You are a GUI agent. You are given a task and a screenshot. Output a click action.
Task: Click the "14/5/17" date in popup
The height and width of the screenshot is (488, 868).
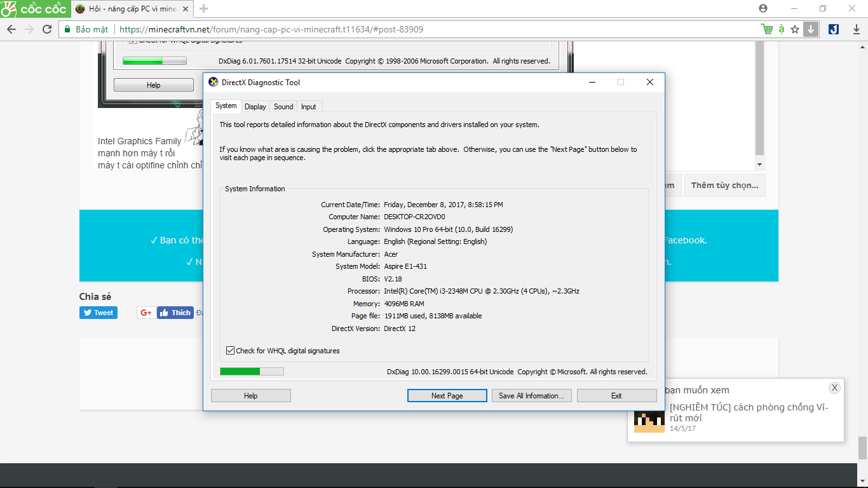(x=683, y=428)
